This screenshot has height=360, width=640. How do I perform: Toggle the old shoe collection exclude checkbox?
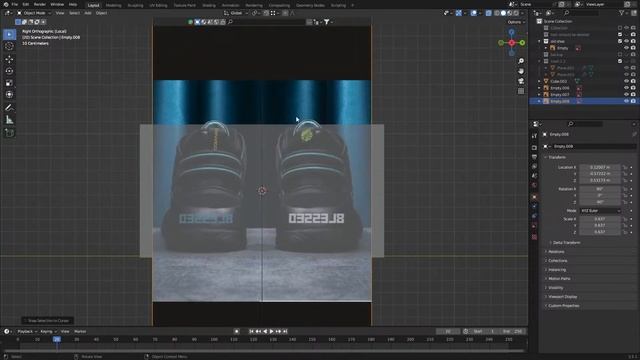620,41
